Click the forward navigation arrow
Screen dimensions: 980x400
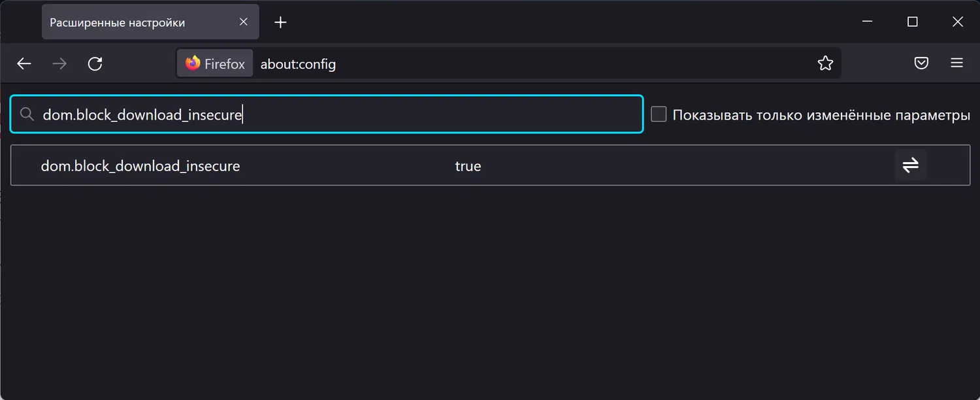(x=59, y=63)
